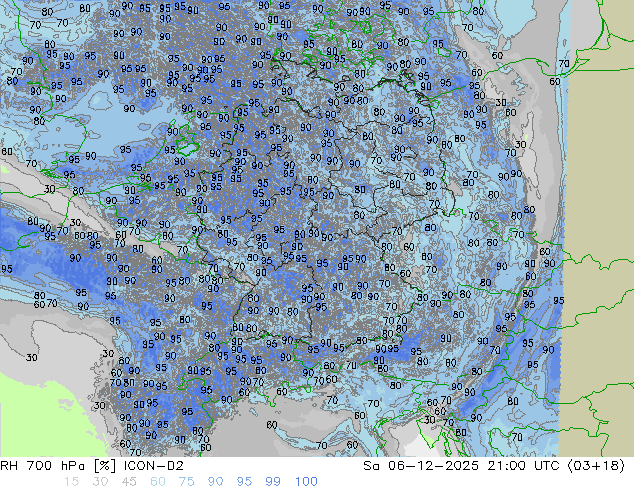
Task: Click the legend value 90 in the colour scale
Action: click(x=215, y=482)
